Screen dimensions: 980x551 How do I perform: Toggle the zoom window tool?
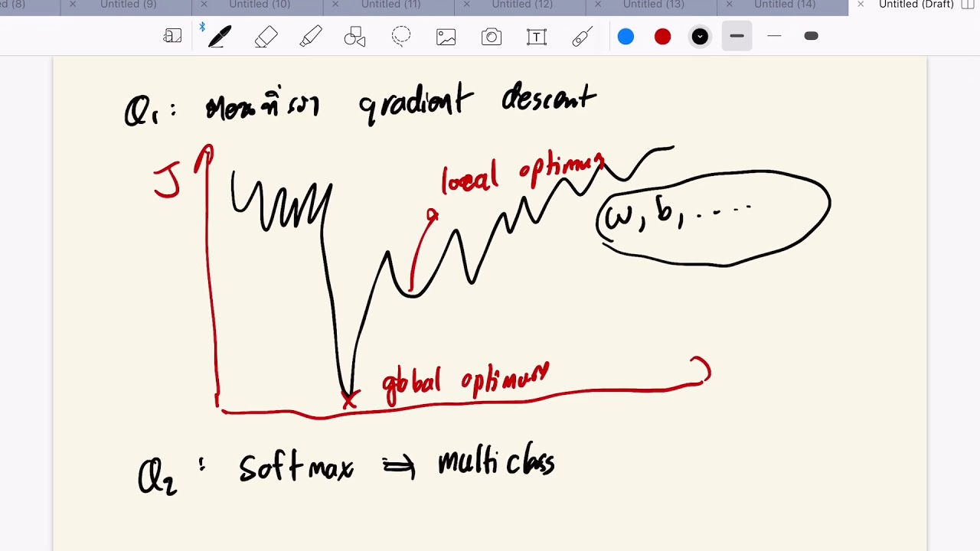[172, 36]
